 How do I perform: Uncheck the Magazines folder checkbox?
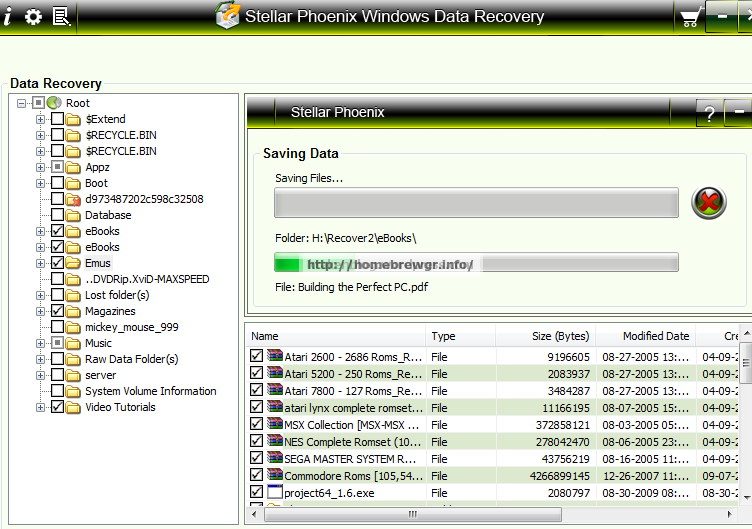click(58, 311)
